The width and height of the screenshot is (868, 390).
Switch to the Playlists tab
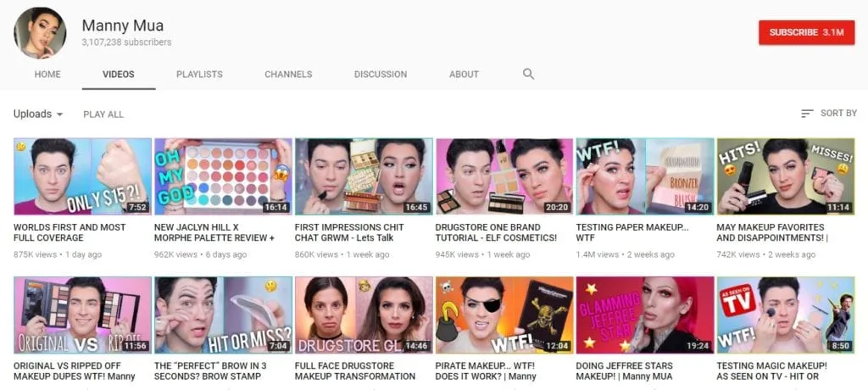click(199, 75)
